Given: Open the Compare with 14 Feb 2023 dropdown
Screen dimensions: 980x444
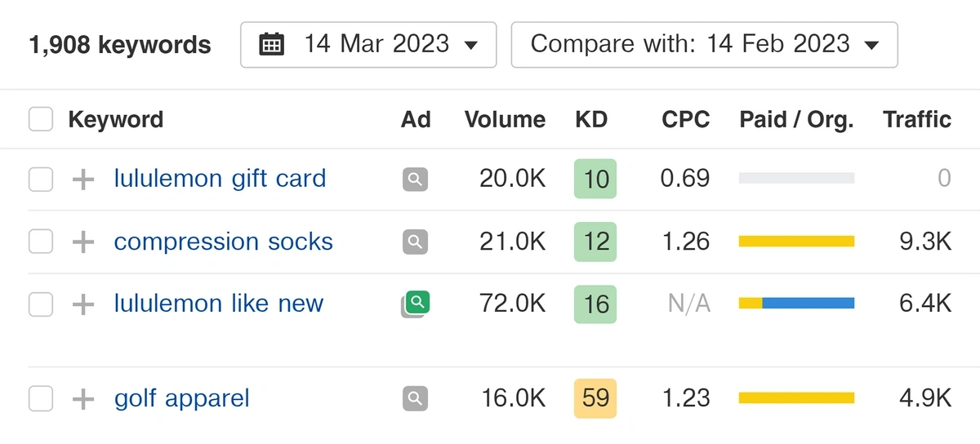Looking at the screenshot, I should coord(704,44).
